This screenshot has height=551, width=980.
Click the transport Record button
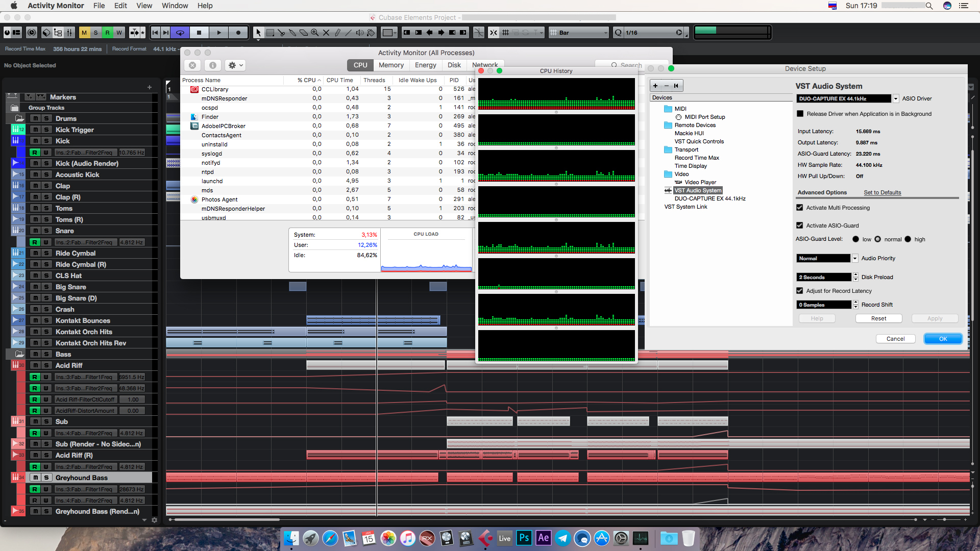tap(238, 33)
